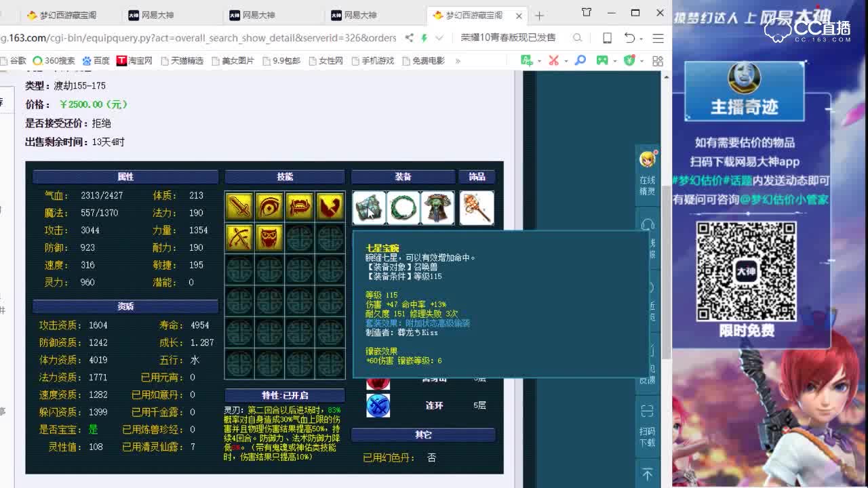Select the wrist guard equipment icon
868x488 pixels.
pos(369,207)
